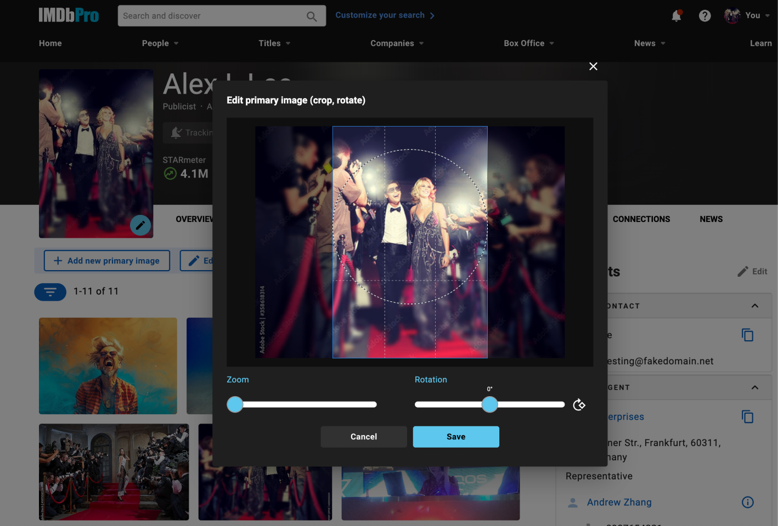Click info icon next to Andrew Zhang
Viewport: 778px width, 526px height.
[747, 502]
